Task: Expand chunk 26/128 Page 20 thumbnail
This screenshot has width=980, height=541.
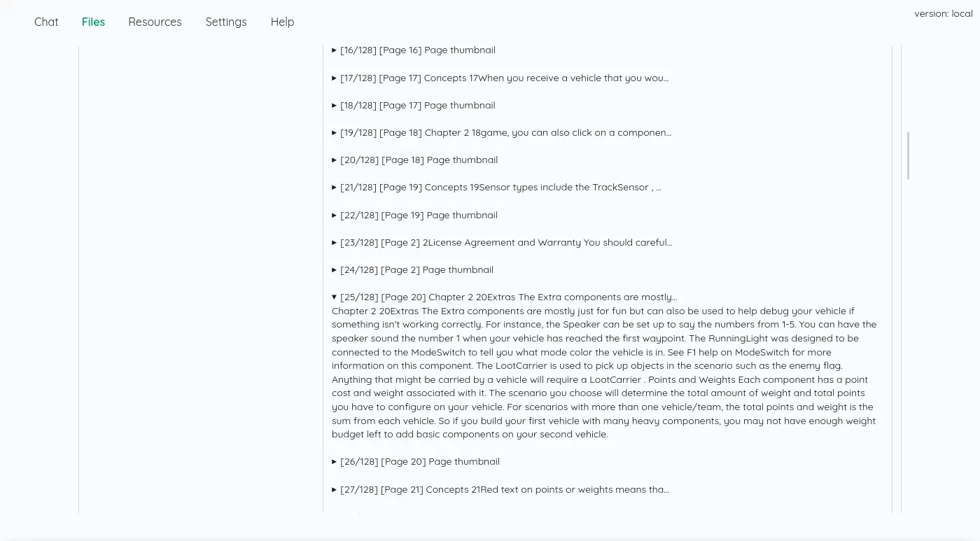Action: click(x=419, y=462)
